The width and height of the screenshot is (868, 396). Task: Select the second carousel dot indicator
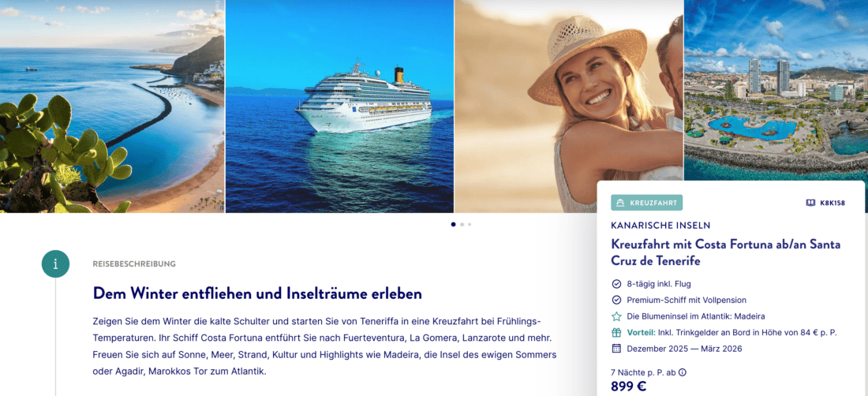coord(462,225)
